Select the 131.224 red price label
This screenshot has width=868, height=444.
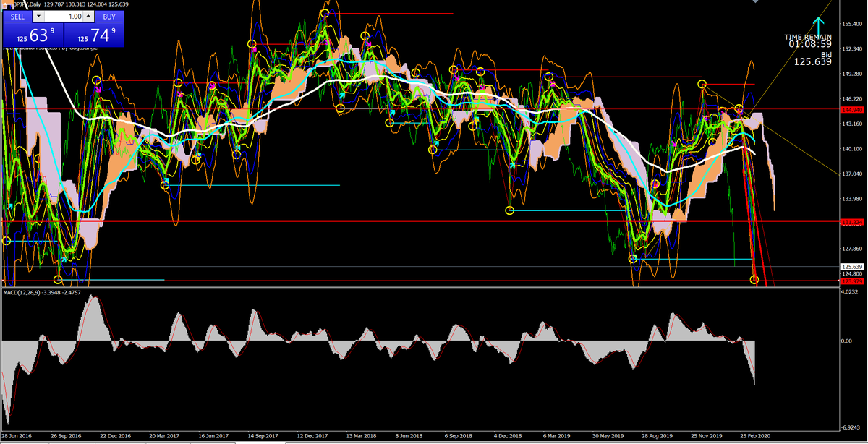coord(853,221)
